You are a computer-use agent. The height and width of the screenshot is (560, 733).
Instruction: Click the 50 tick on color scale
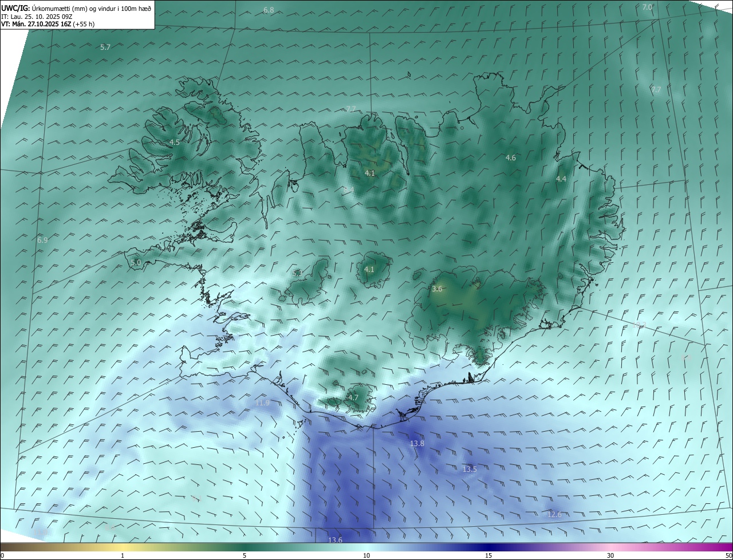(728, 555)
